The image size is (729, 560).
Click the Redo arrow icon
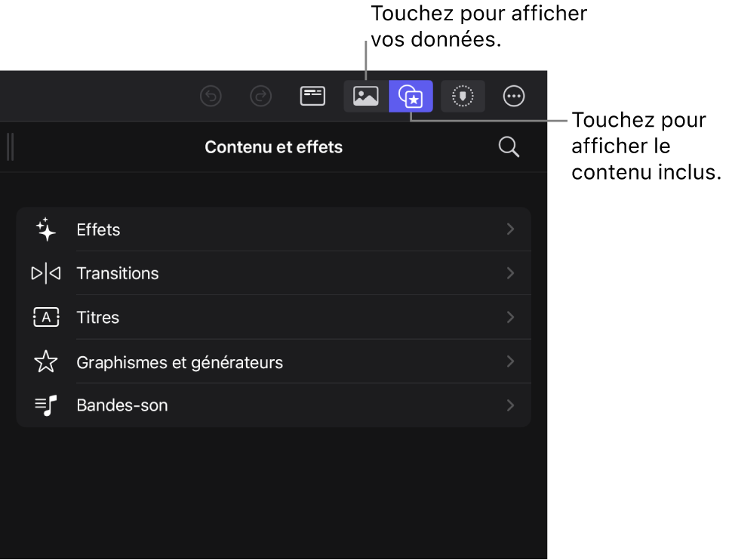[260, 96]
